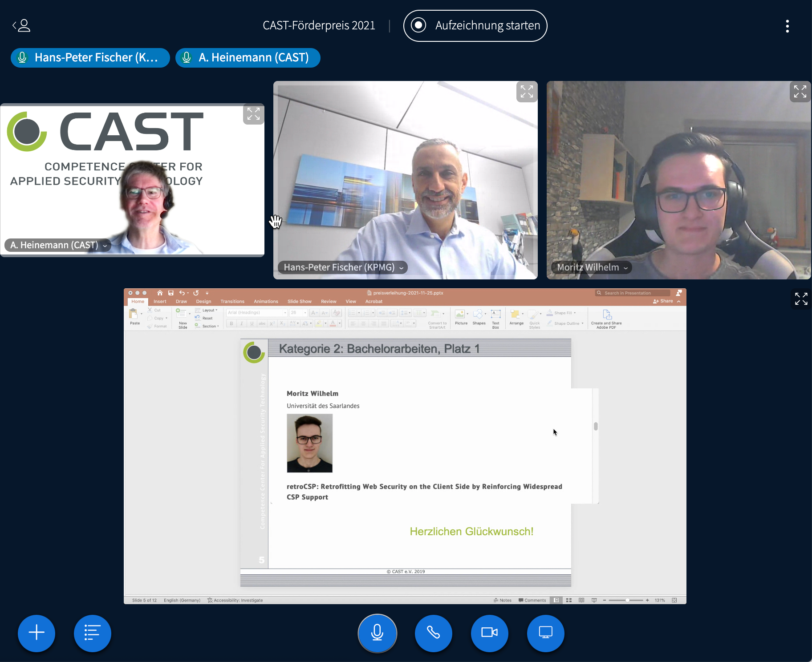Open the participants back icon
Image resolution: width=812 pixels, height=662 pixels.
click(x=21, y=26)
